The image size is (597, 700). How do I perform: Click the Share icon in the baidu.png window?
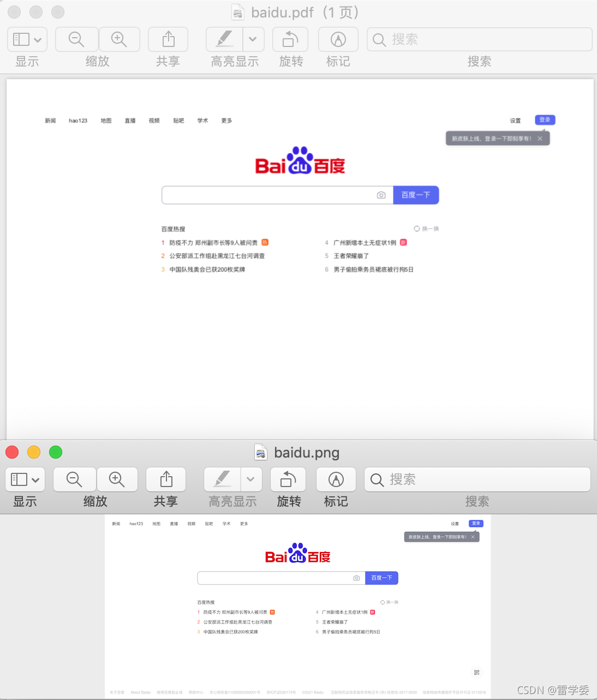coord(165,479)
